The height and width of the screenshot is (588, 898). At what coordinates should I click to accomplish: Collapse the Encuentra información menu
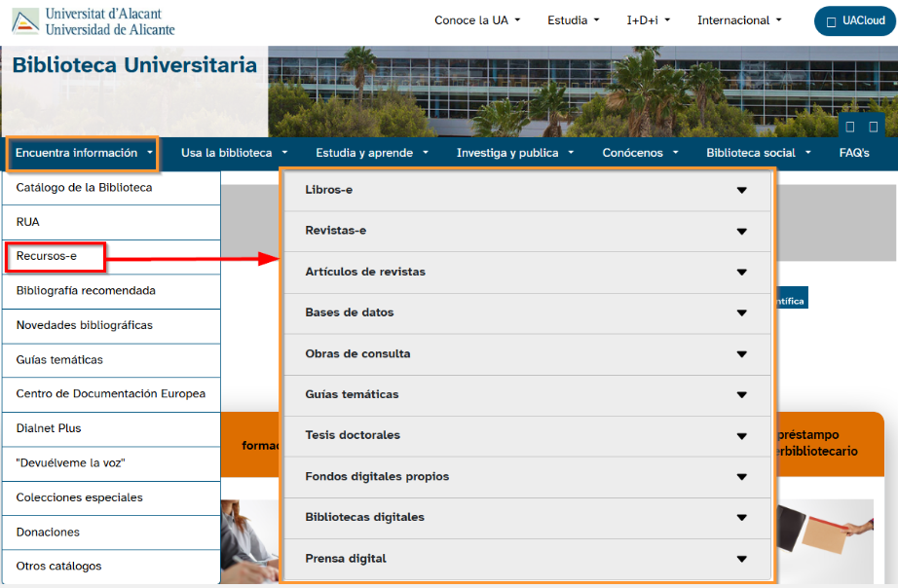click(x=83, y=154)
